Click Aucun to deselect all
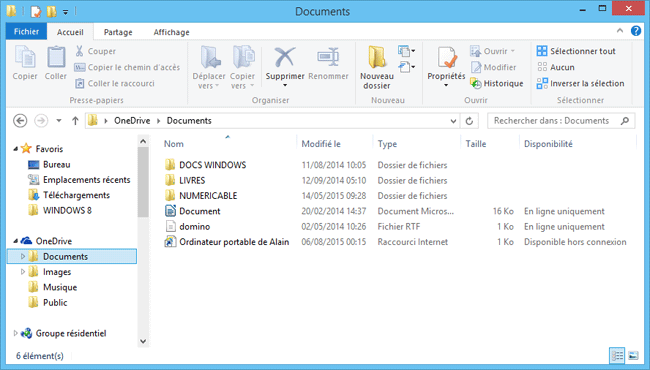 click(x=555, y=67)
